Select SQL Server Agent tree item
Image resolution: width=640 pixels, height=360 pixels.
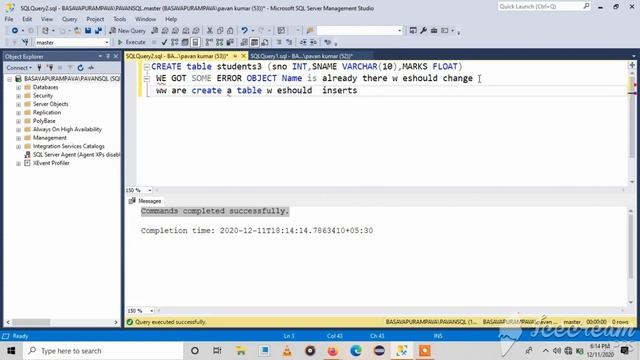coord(72,155)
